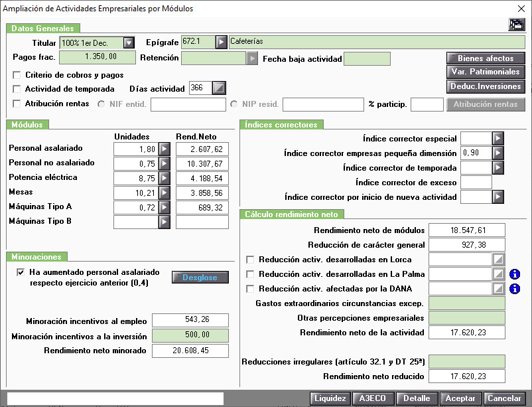Toggle Criterio de cobros y pagos checkbox
The width and height of the screenshot is (532, 407).
pyautogui.click(x=17, y=75)
